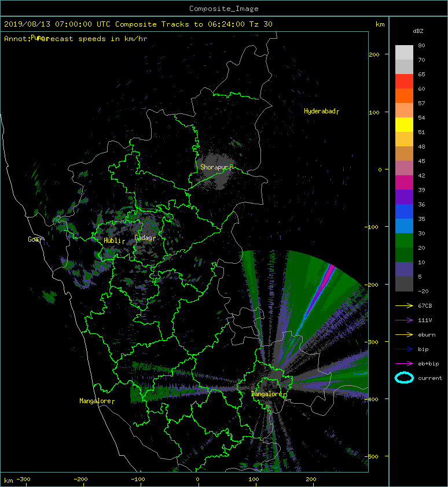Pick the bright green swatch between 30 and 20
The image size is (448, 487).
tap(404, 241)
